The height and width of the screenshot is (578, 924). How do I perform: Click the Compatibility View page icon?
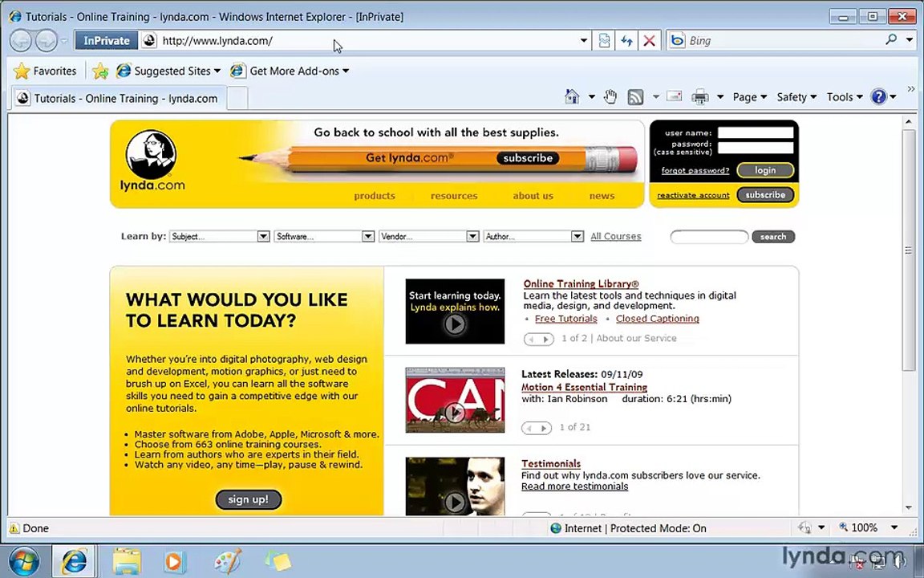pyautogui.click(x=604, y=41)
